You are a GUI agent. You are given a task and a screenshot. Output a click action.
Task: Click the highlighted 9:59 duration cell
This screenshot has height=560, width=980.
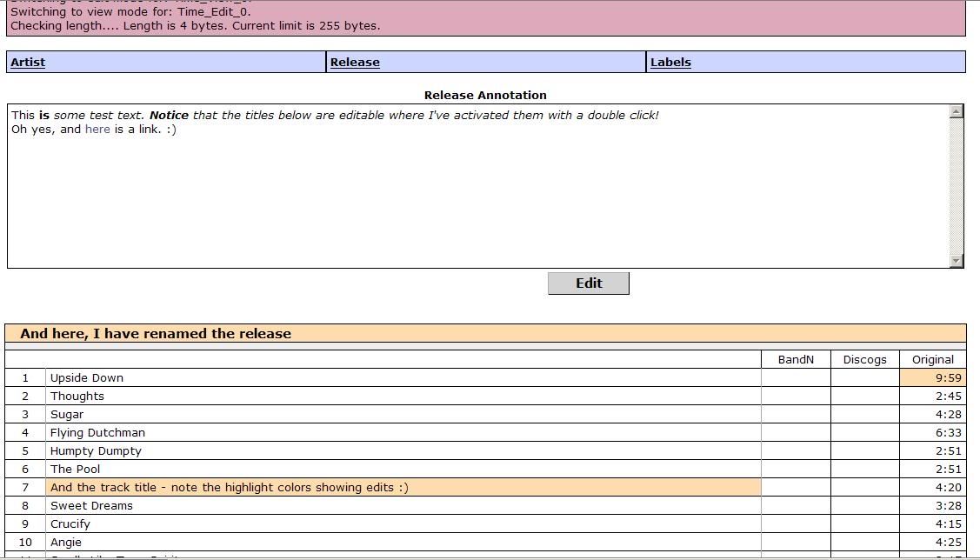[x=932, y=377]
